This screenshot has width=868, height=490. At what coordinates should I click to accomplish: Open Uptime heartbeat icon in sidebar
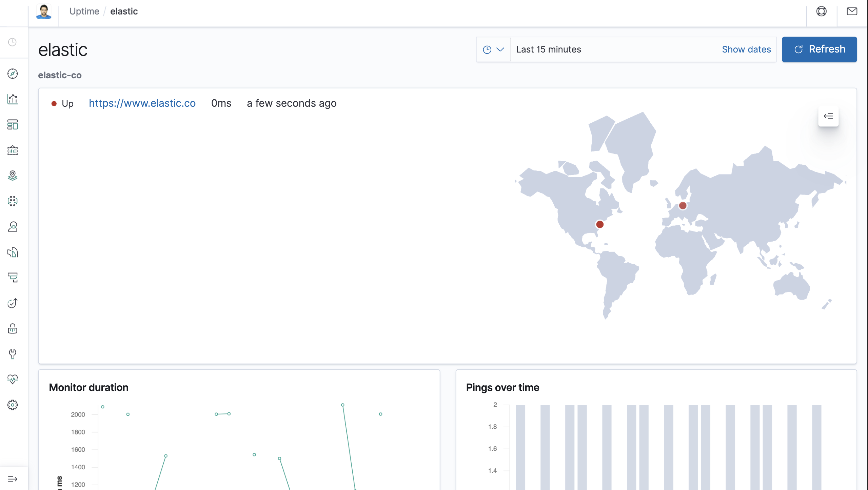point(13,379)
